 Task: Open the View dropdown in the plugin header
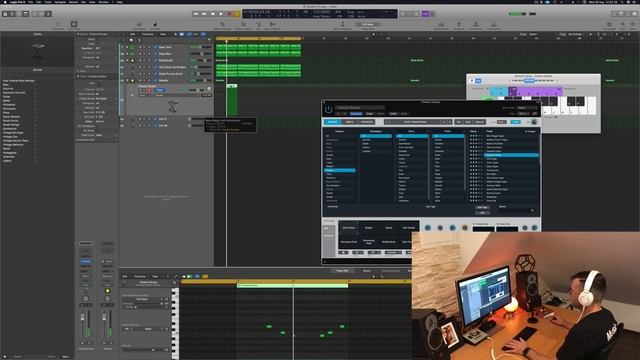[x=524, y=113]
